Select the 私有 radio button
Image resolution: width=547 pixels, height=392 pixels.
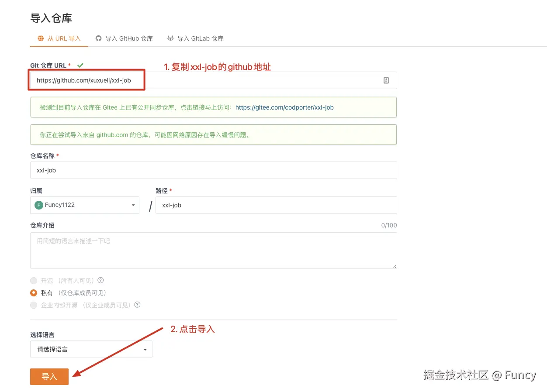34,293
